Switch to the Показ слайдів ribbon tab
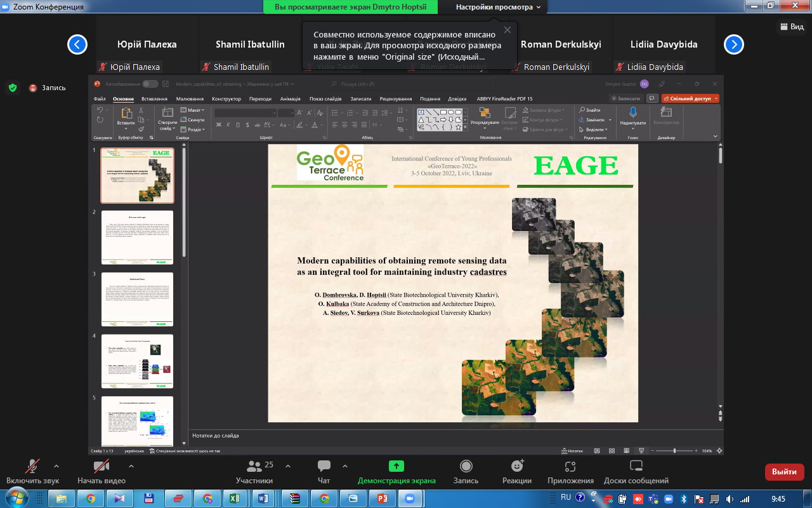 point(325,99)
